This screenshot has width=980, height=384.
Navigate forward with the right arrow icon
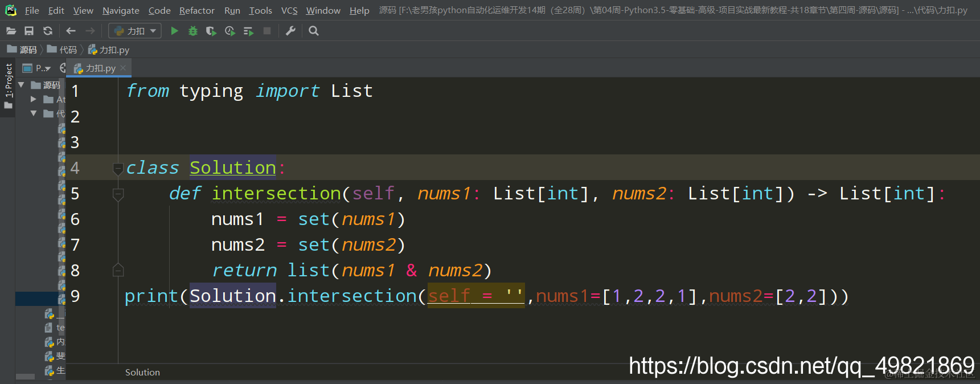pyautogui.click(x=90, y=31)
